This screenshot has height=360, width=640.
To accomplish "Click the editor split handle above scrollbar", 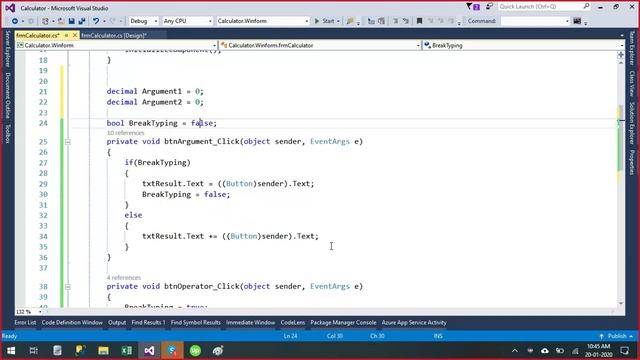I will click(621, 54).
